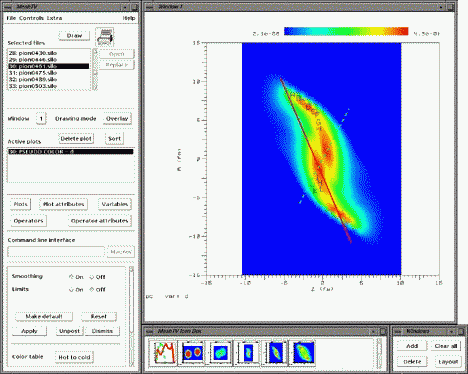
Task: Select the last large plot thumbnail icon
Action: point(303,352)
